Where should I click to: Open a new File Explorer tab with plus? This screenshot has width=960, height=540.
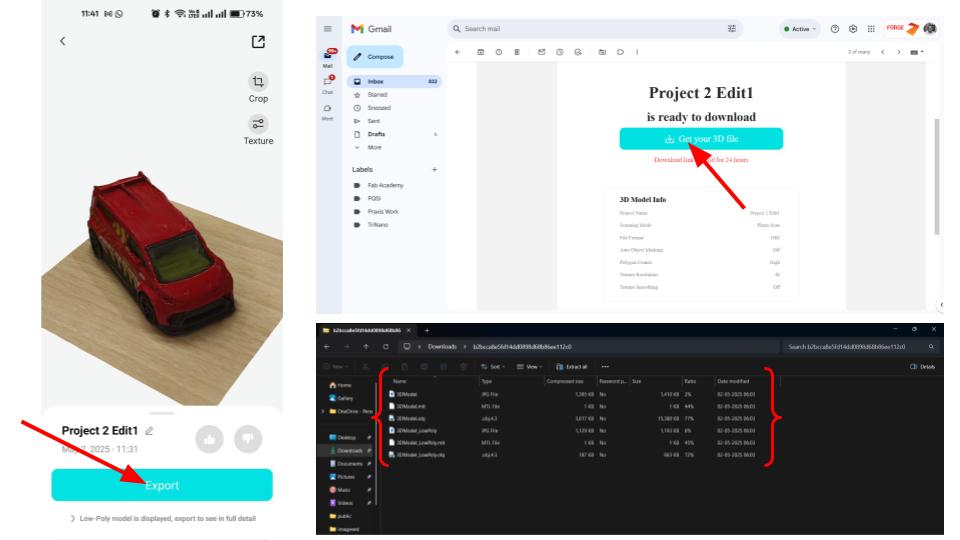[427, 330]
